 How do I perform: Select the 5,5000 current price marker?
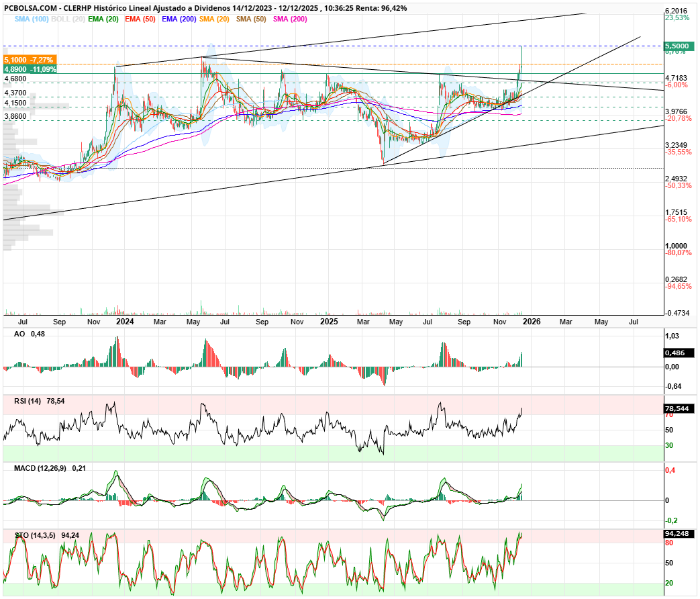tap(677, 46)
